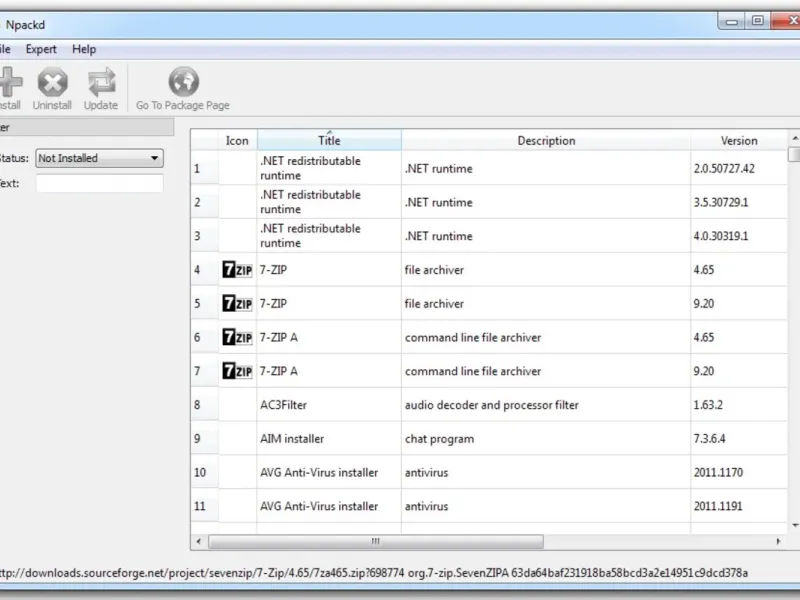Screen dimensions: 800x600
Task: Click the horizontal scrollbar right arrow
Action: [x=778, y=541]
